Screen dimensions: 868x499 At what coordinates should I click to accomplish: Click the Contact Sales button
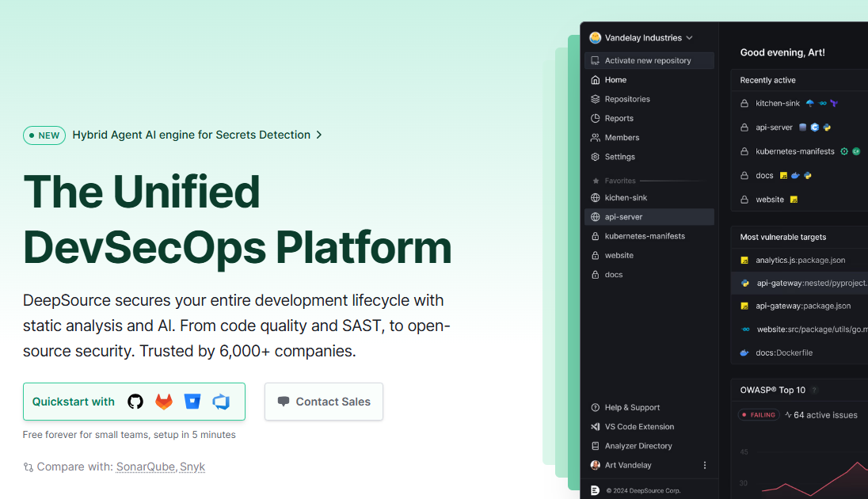(324, 402)
